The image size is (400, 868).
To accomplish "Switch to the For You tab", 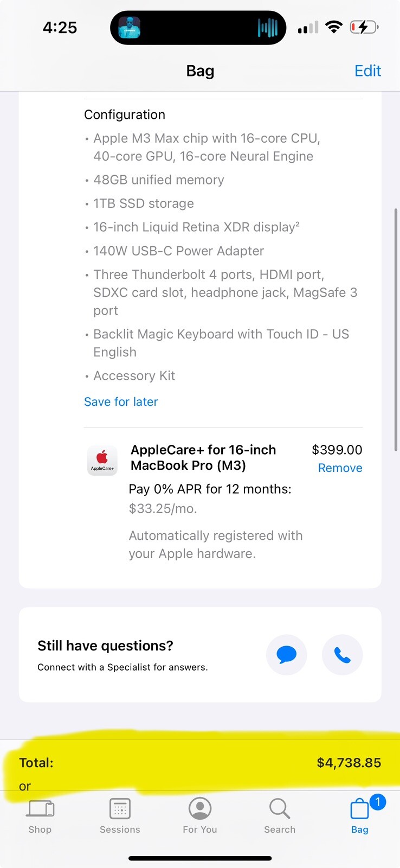I will [x=199, y=815].
